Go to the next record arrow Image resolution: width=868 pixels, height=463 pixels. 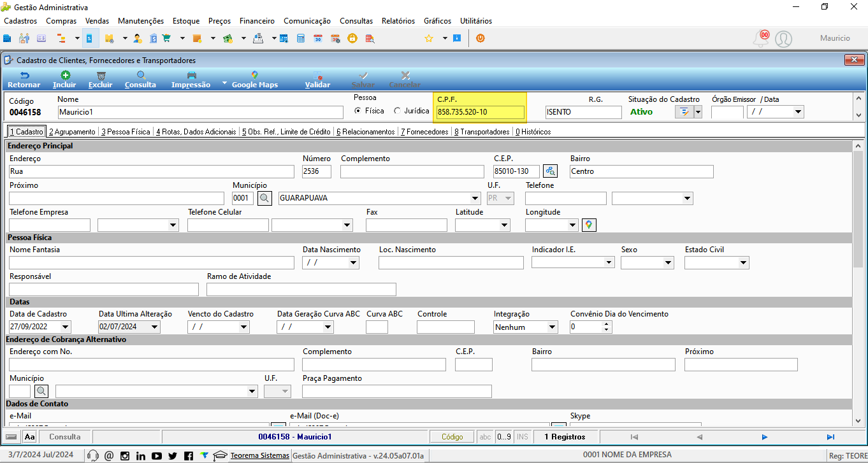pyautogui.click(x=765, y=437)
